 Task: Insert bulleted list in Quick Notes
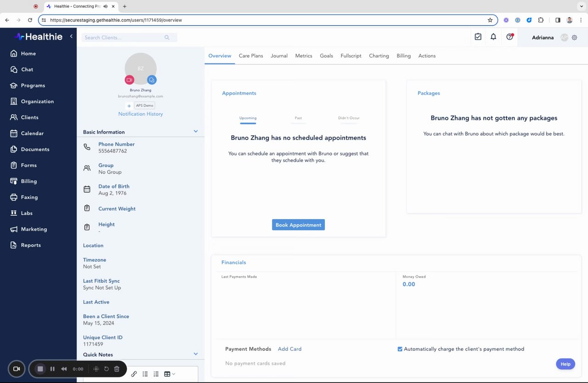pos(145,374)
